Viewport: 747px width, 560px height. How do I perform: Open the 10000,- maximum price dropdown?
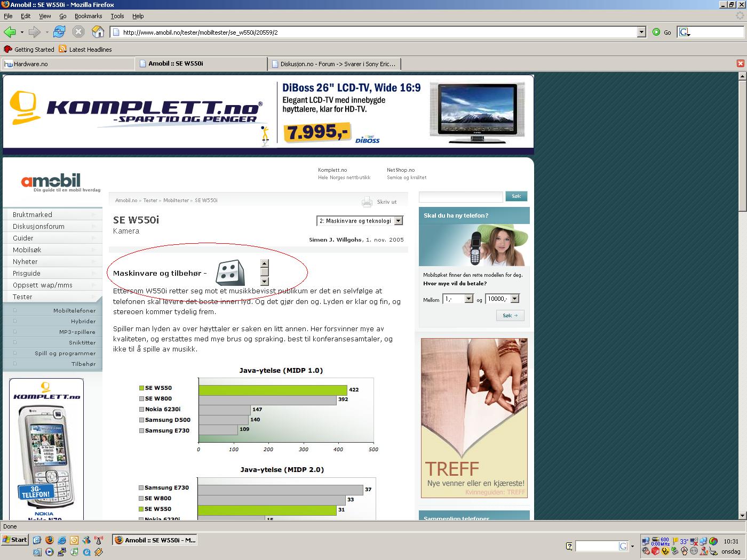502,299
